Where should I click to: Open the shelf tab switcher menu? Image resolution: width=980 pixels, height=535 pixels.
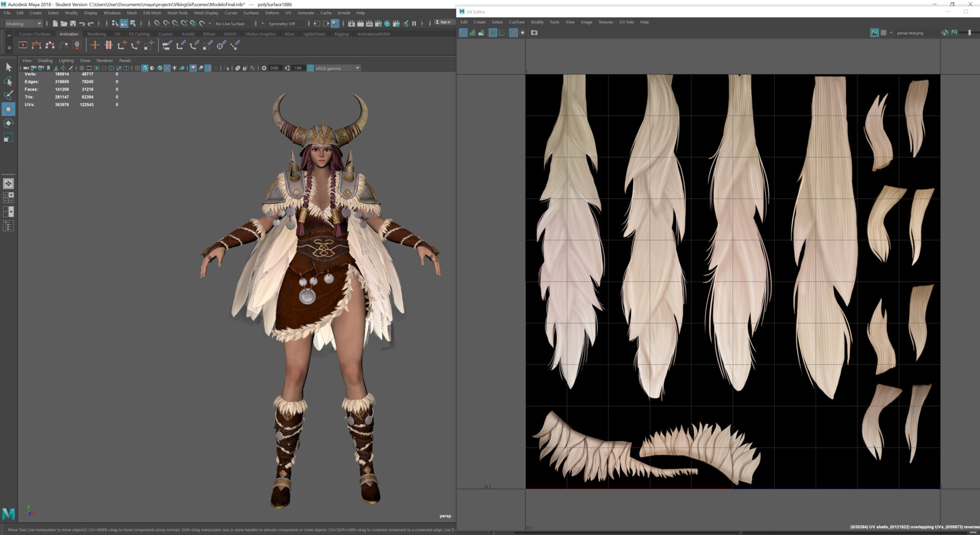pos(9,35)
